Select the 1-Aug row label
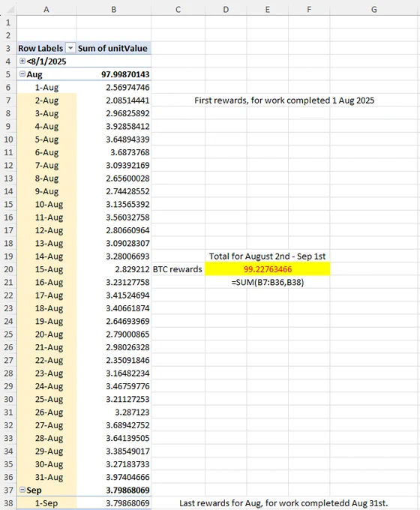Screen dimensions: 420x510 click(x=46, y=88)
